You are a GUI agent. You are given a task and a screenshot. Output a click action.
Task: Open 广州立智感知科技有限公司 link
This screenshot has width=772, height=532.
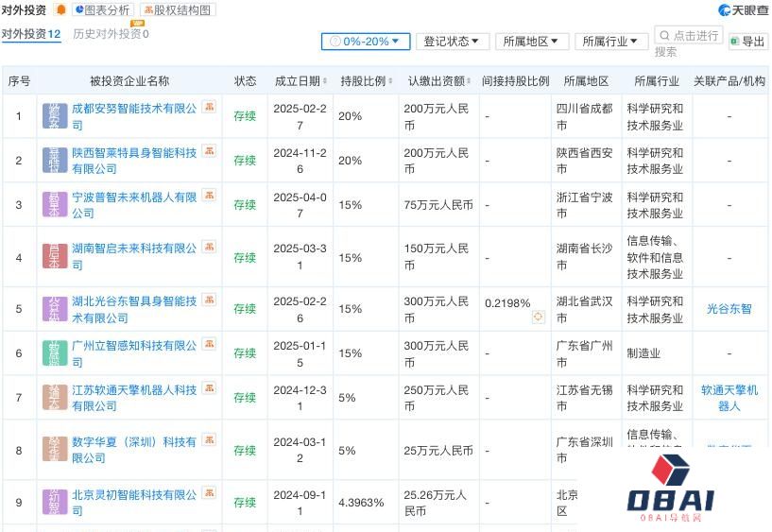[134, 353]
